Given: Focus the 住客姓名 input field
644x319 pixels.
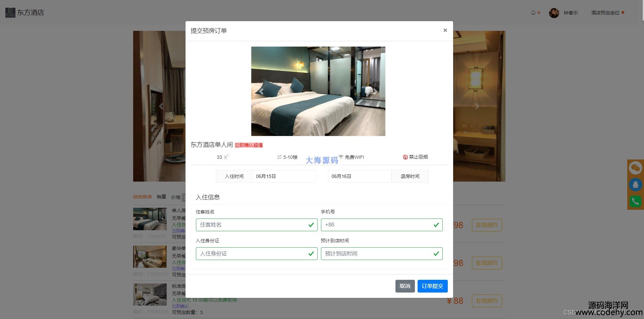Looking at the screenshot, I should [257, 225].
